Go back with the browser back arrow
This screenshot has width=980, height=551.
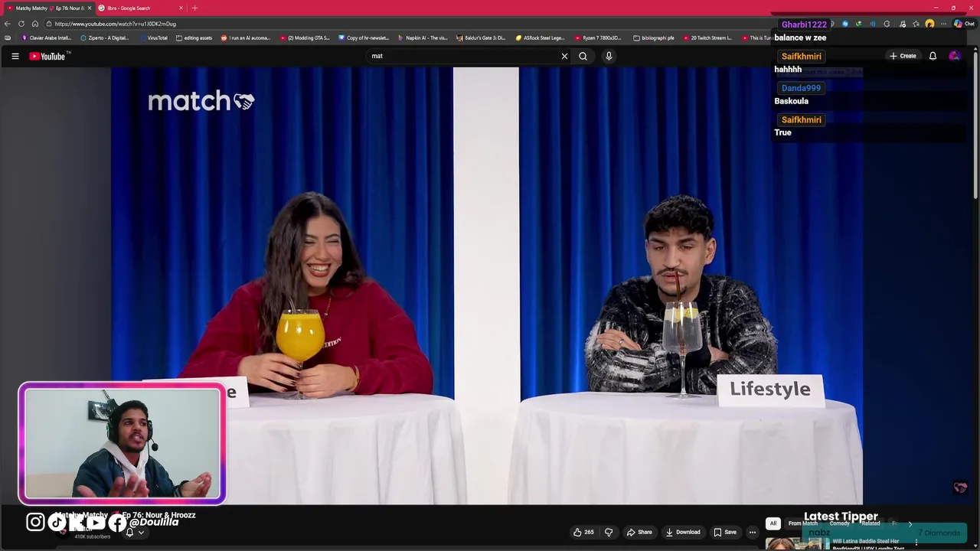tap(8, 24)
